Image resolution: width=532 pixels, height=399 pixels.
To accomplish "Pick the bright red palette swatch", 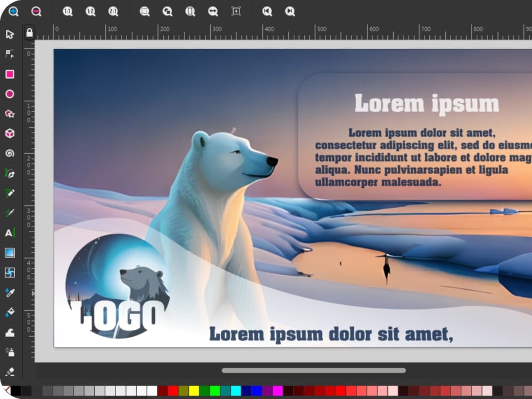I will coord(173,391).
